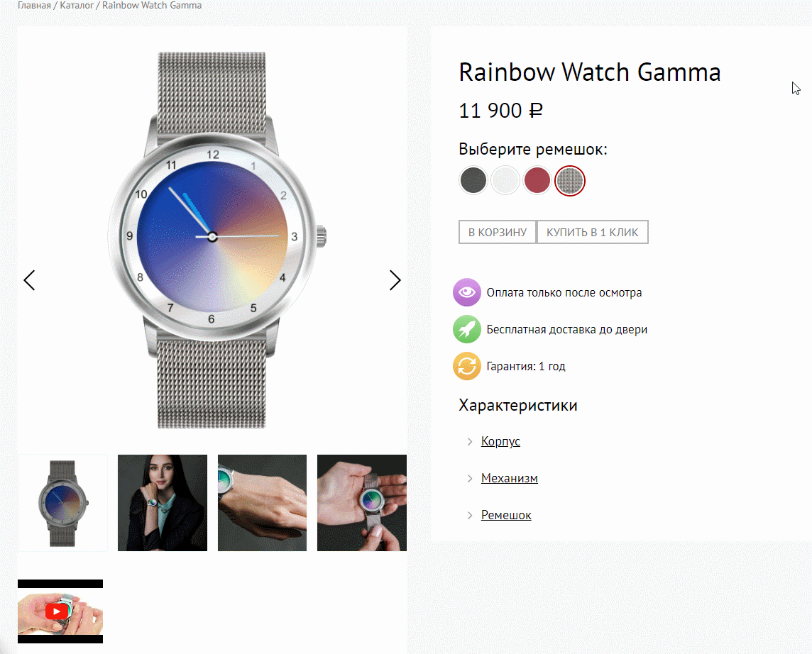The width and height of the screenshot is (812, 654).
Task: Show the next product image
Action: click(395, 280)
